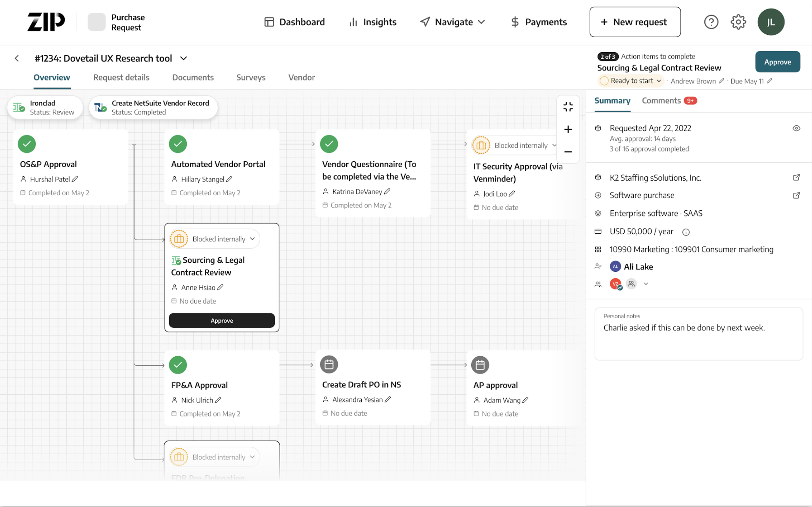Screen dimensions: 812x507
Task: Go to Dashboard
Action: [x=294, y=22]
